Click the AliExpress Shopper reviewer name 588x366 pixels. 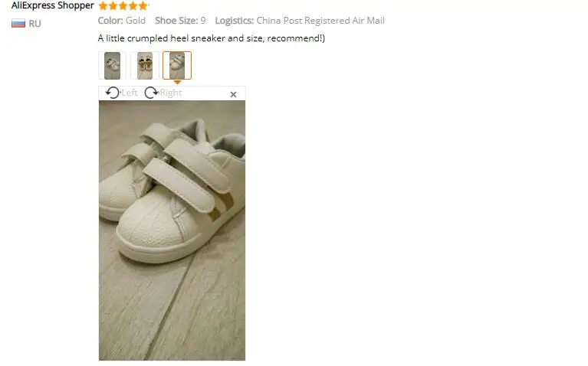[x=52, y=5]
